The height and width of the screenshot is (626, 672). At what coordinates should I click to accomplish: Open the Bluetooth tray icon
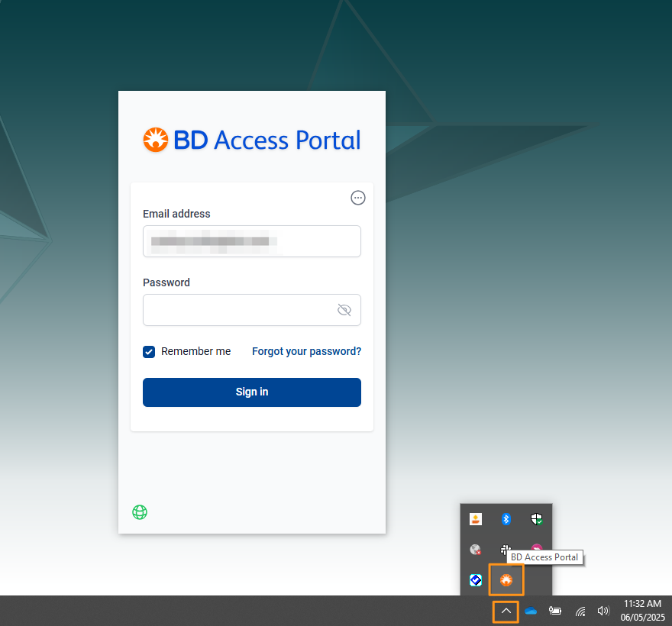(x=506, y=519)
